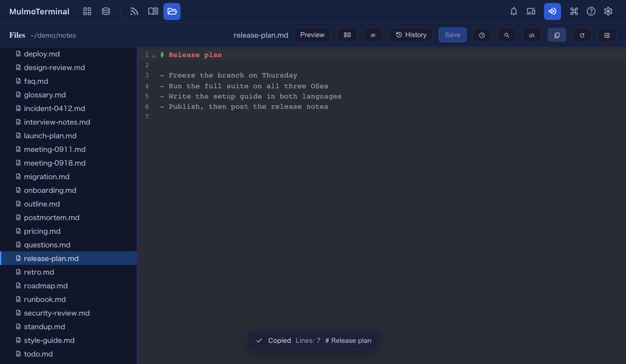Click the Copied toast notification
The width and height of the screenshot is (626, 364).
(x=312, y=341)
